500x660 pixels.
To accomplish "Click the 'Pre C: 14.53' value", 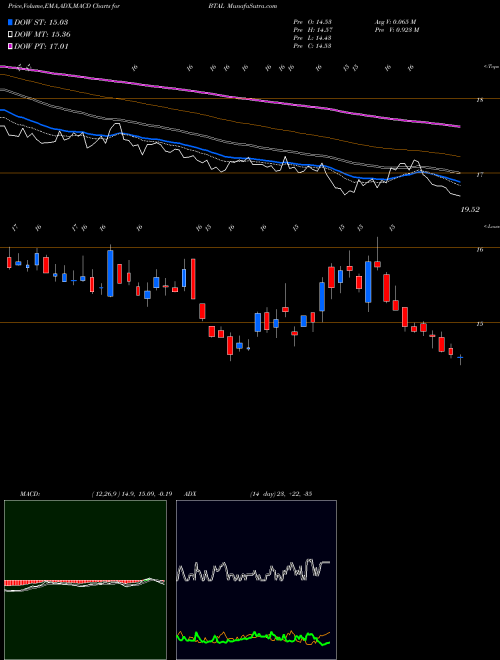I will [x=312, y=46].
